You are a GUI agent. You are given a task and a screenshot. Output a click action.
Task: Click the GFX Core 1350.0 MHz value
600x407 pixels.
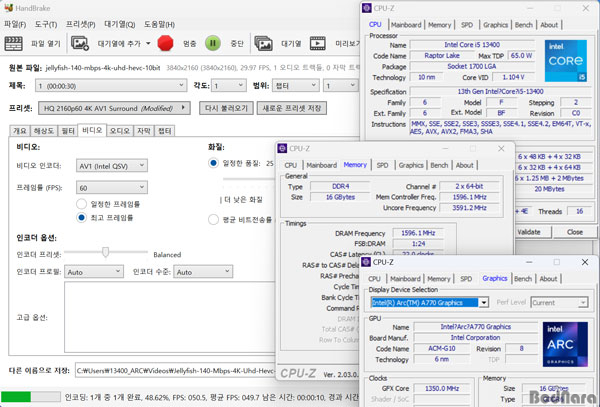coord(442,388)
